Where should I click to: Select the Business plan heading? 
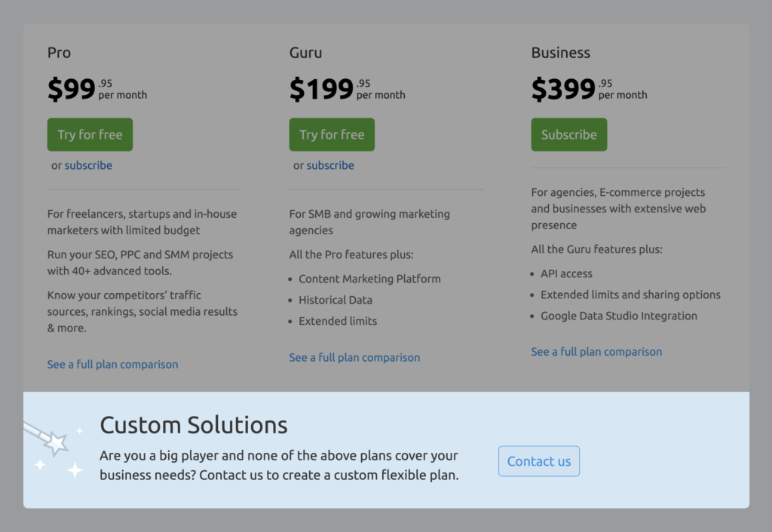(560, 53)
